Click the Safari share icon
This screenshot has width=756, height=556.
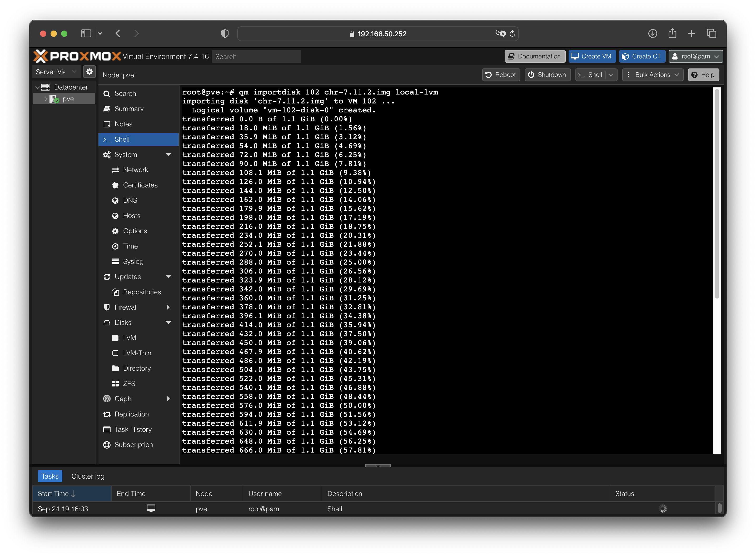(x=672, y=34)
